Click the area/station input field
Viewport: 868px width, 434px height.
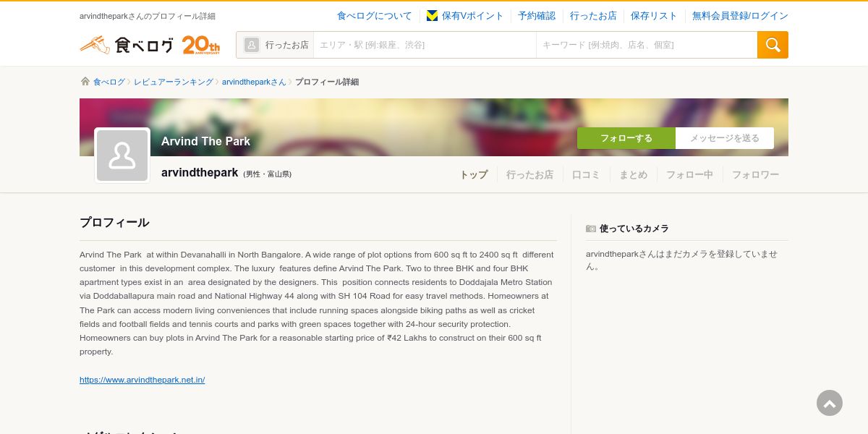coord(425,45)
